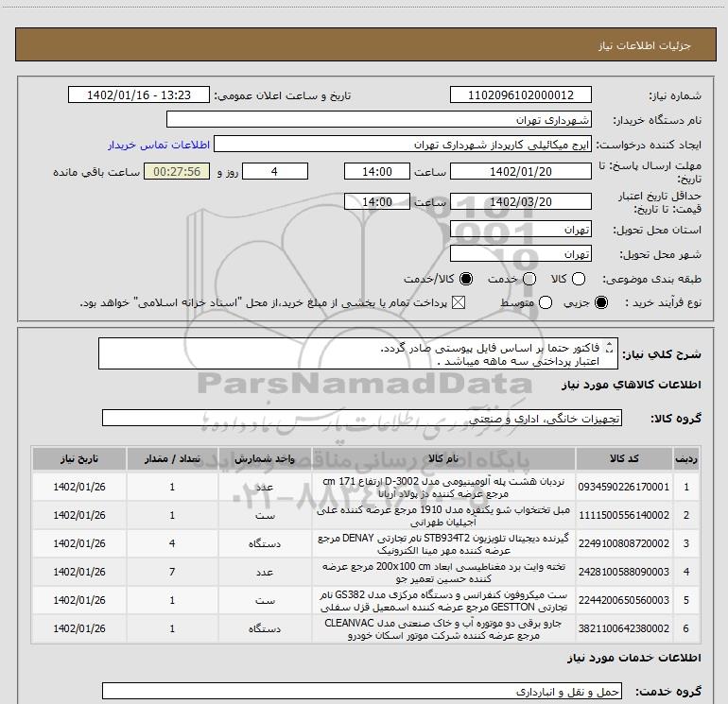Image resolution: width=728 pixels, height=704 pixels.
Task: Click the delivery province field تهران
Action: [520, 230]
